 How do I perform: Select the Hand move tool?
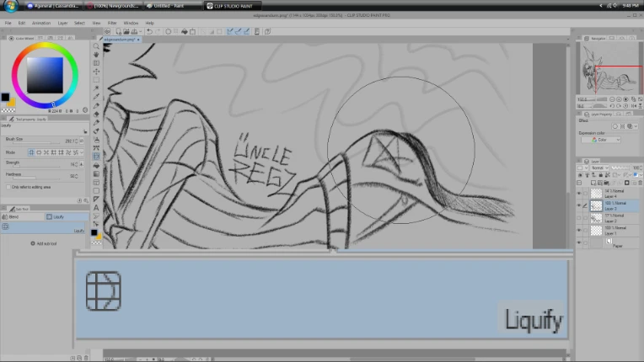click(96, 55)
